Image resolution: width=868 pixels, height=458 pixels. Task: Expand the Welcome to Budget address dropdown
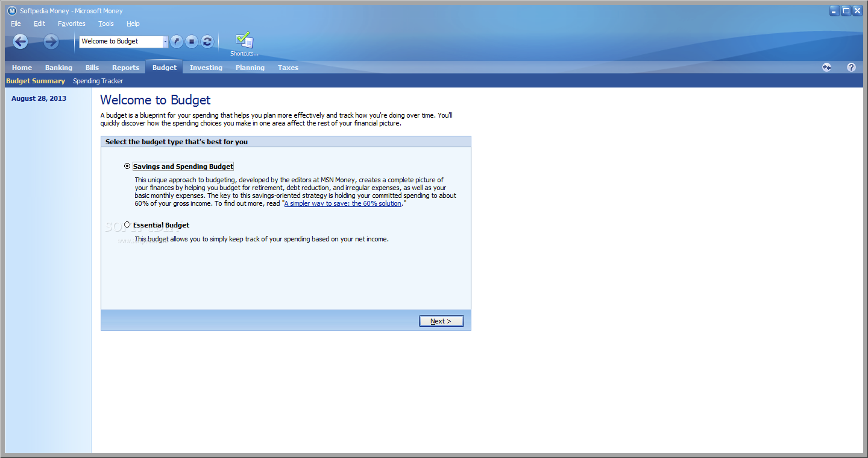pyautogui.click(x=166, y=42)
